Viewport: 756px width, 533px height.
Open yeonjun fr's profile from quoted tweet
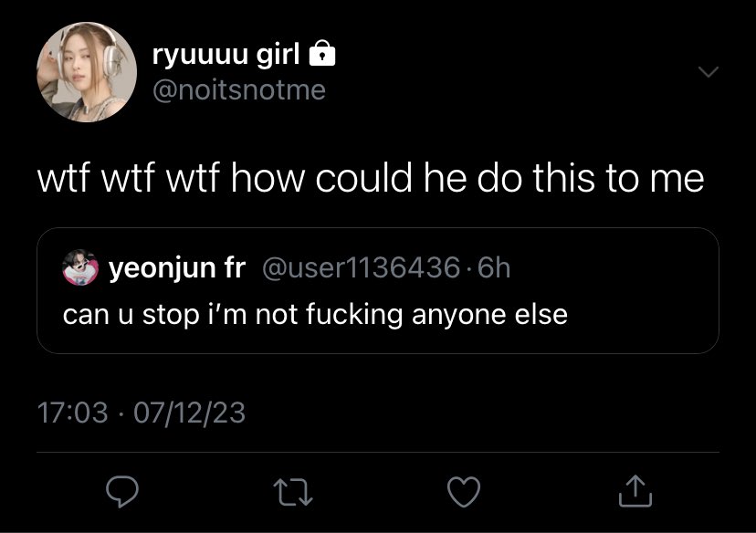click(x=177, y=268)
